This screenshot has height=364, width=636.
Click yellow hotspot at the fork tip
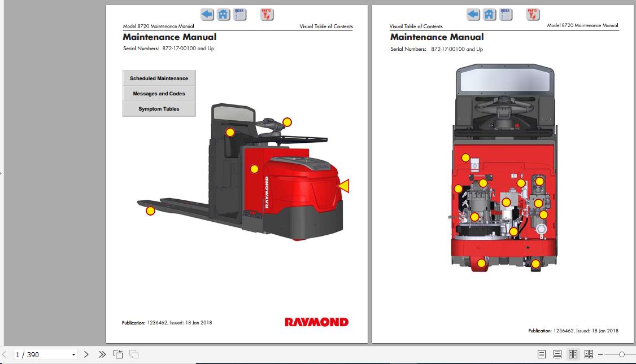click(x=150, y=210)
